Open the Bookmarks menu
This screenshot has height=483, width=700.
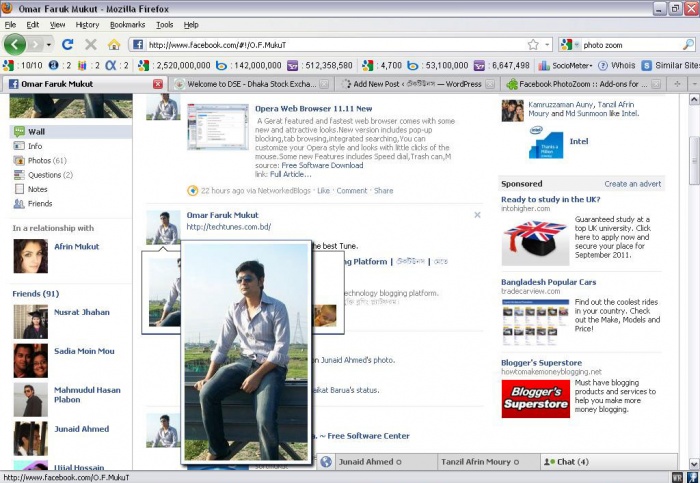tap(127, 25)
